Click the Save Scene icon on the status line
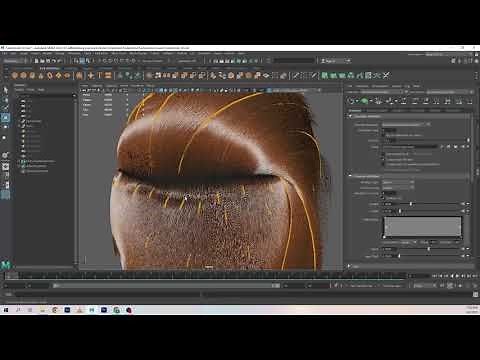 click(48, 61)
